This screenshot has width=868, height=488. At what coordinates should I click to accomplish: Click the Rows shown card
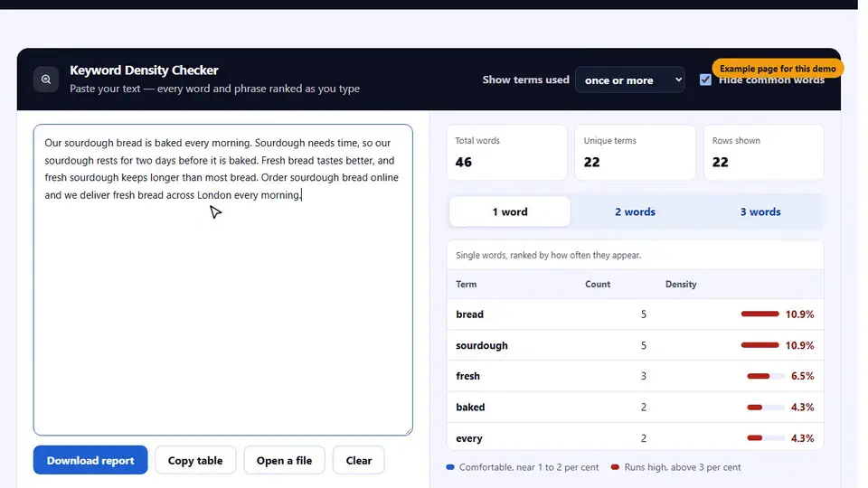(763, 152)
